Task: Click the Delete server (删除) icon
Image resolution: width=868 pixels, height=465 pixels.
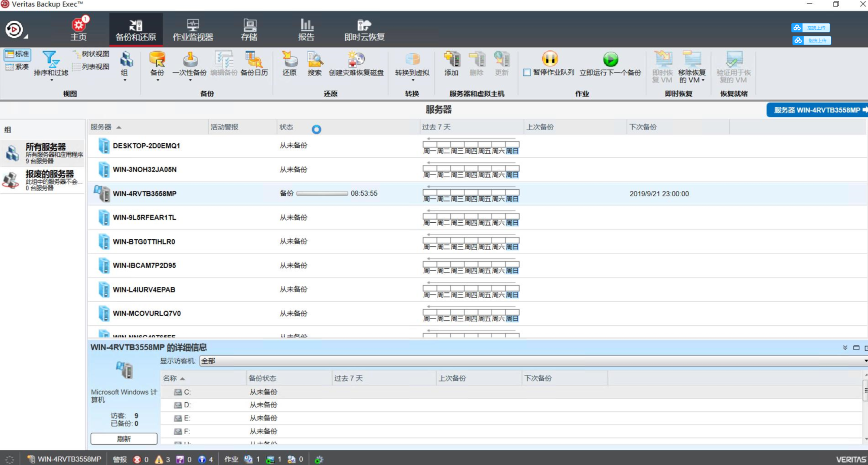Action: (x=477, y=64)
